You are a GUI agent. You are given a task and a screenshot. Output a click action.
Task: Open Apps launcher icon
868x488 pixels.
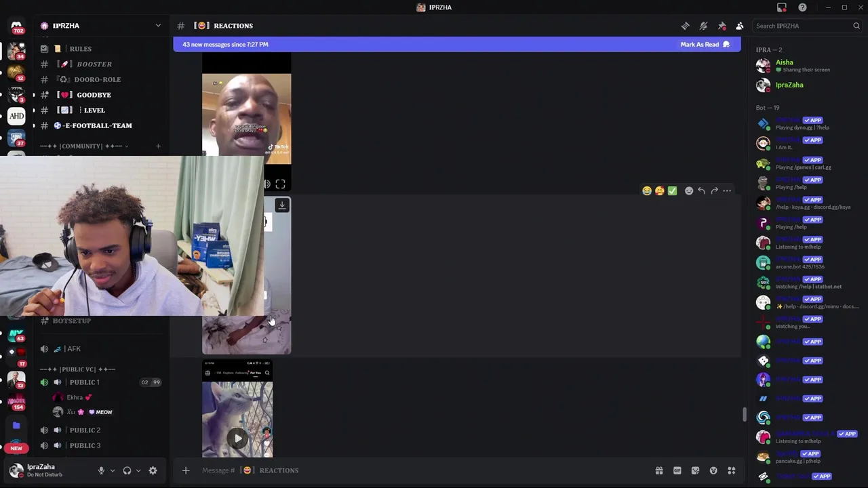point(732,470)
